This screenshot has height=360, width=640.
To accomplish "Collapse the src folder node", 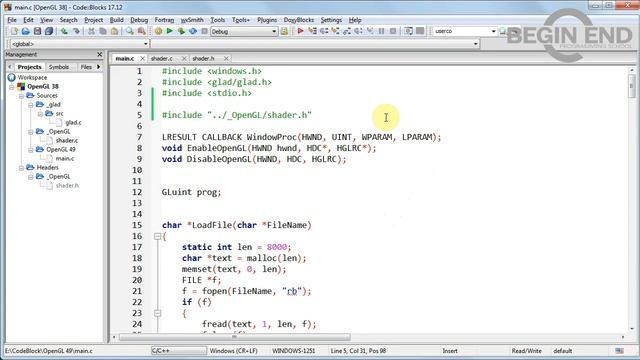I will pyautogui.click(x=40, y=113).
